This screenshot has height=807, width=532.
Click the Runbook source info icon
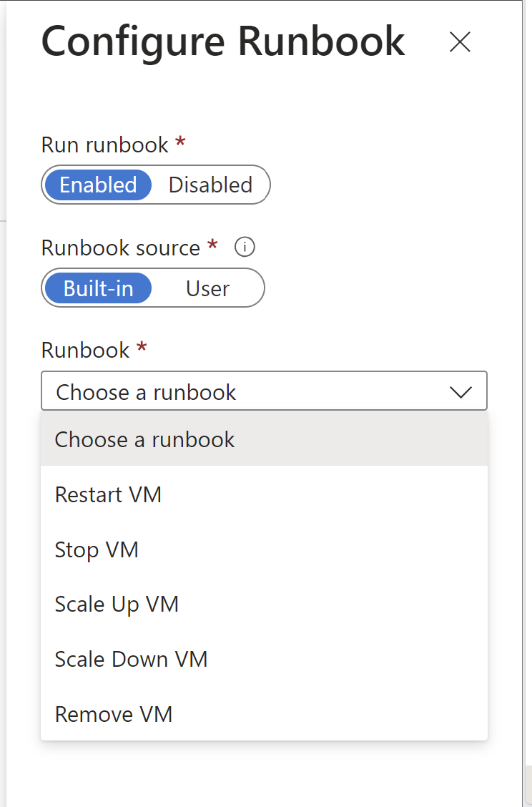click(245, 248)
